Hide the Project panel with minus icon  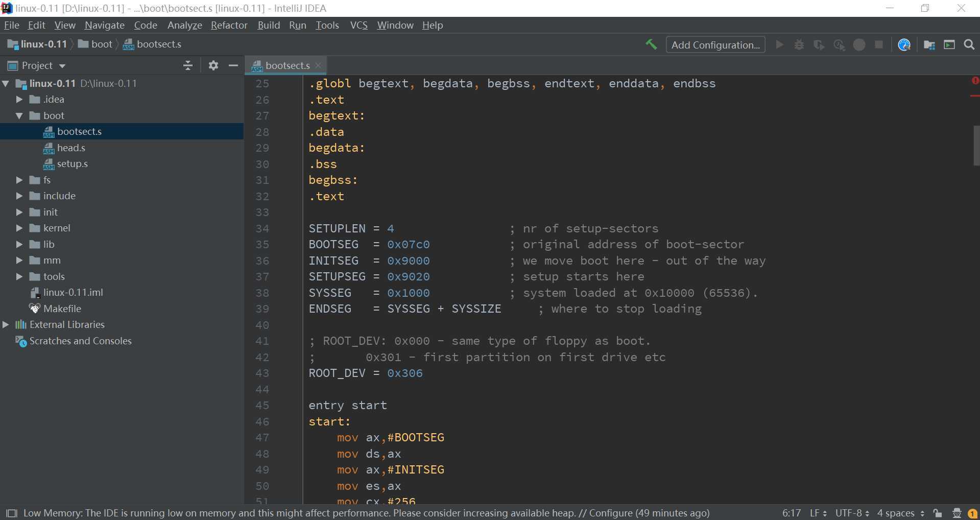pos(233,65)
